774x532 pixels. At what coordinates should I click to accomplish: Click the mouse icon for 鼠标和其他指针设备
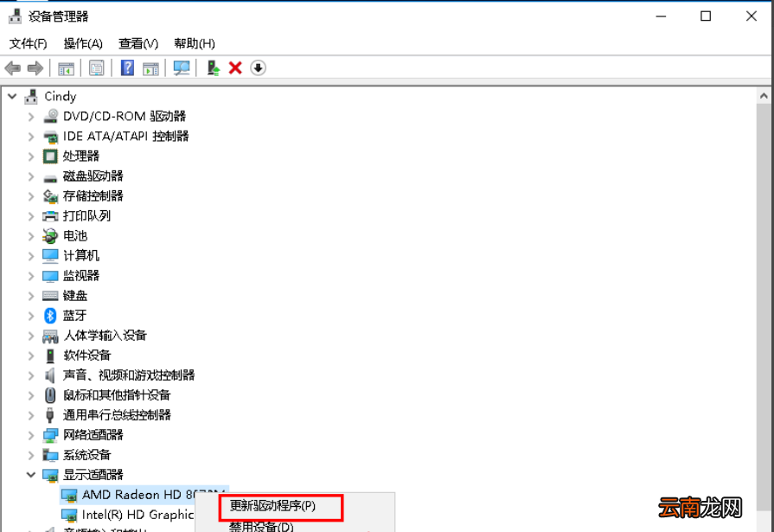coord(50,395)
